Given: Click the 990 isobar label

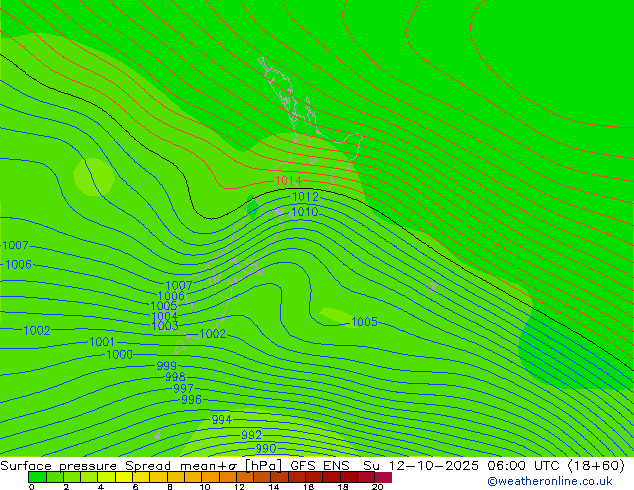Looking at the screenshot, I should [265, 449].
